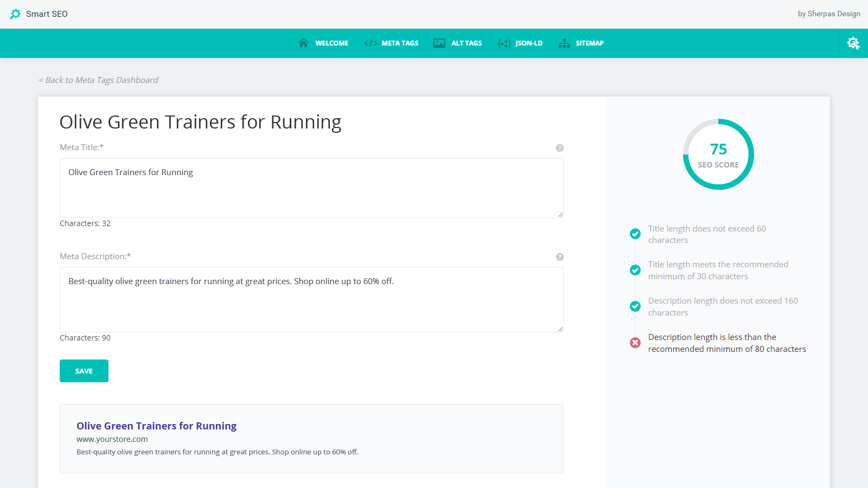868x488 pixels.
Task: Focus the Meta Title text area
Action: pos(311,188)
